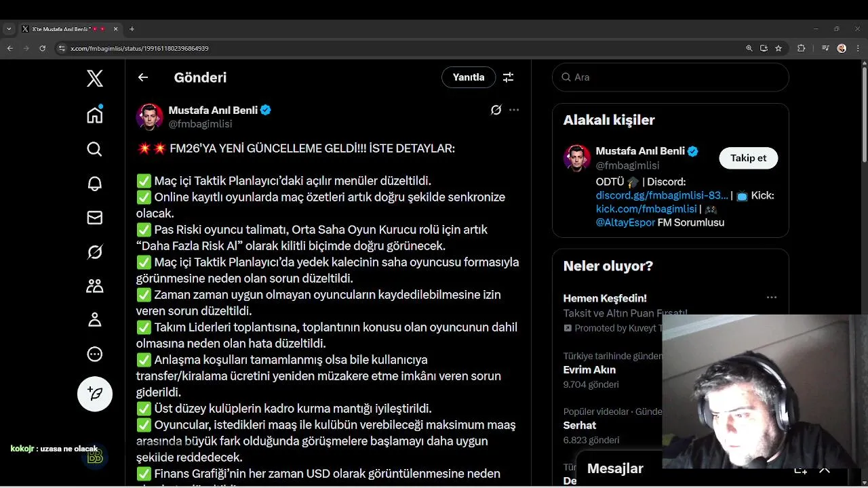Open the discord.gg/fmbagimlisi link

pyautogui.click(x=662, y=195)
